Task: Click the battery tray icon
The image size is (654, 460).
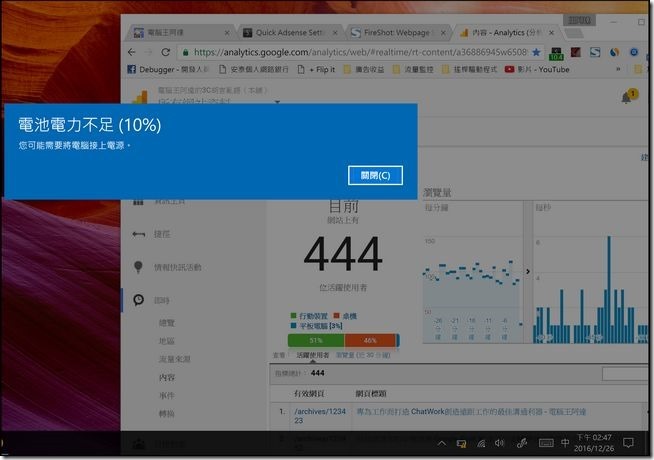Action: (461, 443)
